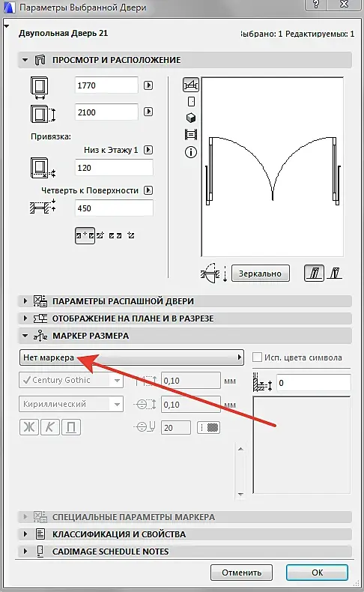Select the preview picture icon below 3D cube
The height and width of the screenshot is (592, 364).
tap(191, 134)
